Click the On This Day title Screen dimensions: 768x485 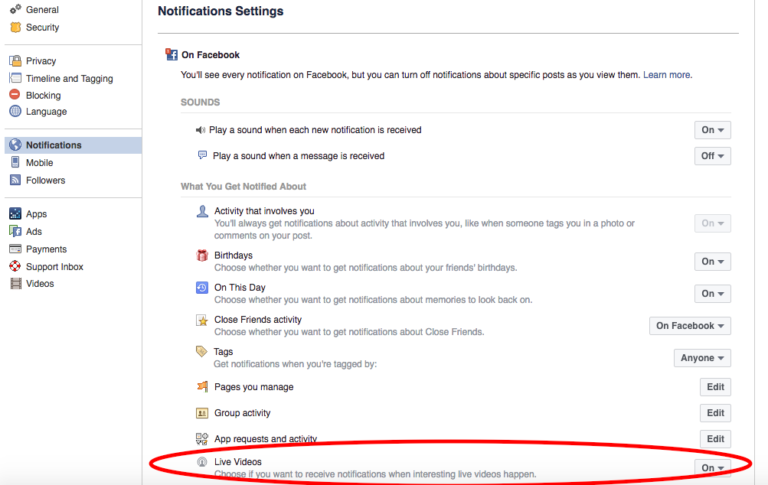(x=240, y=288)
